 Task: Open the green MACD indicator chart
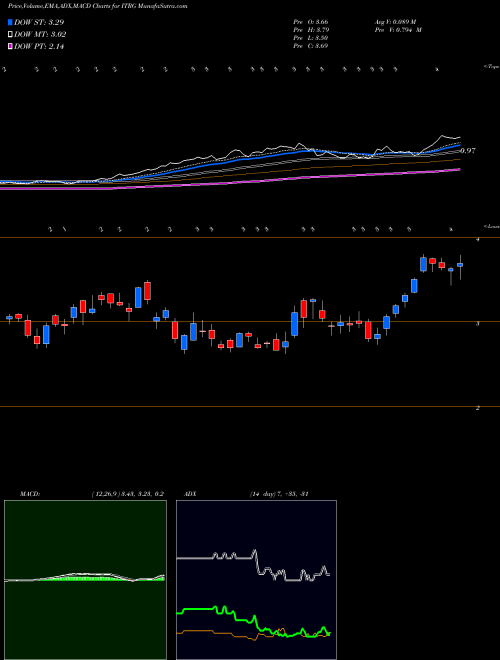click(85, 580)
